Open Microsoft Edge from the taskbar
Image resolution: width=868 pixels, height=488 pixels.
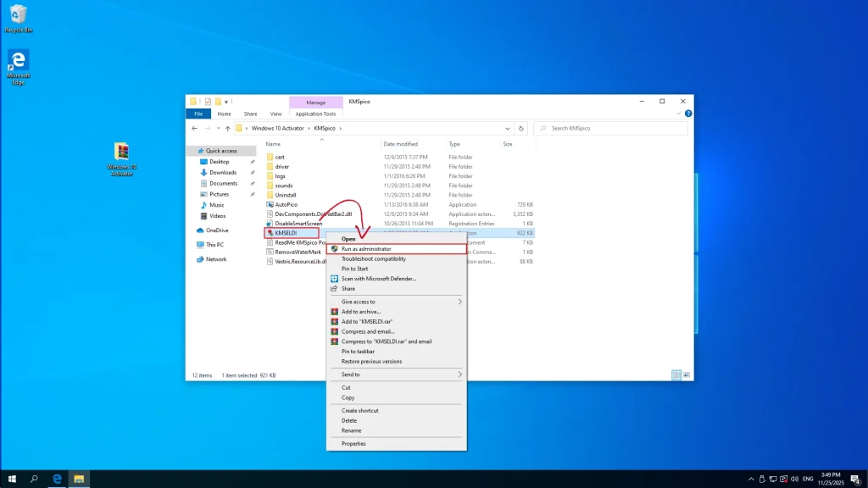click(x=55, y=477)
